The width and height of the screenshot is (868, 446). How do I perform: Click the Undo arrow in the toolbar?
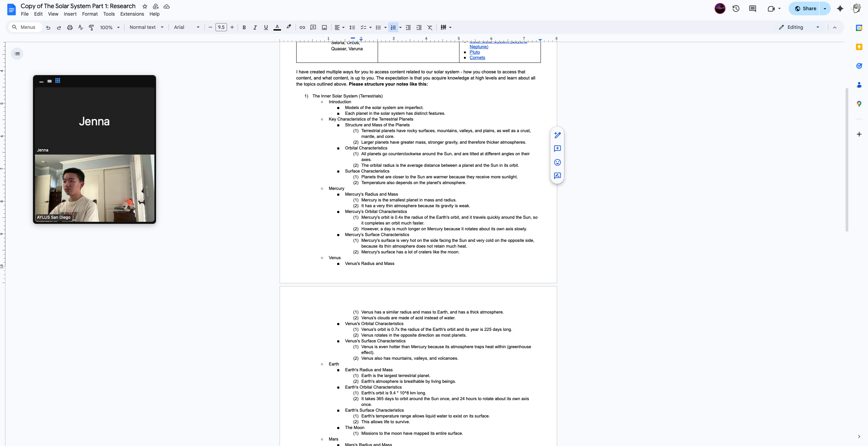(48, 28)
